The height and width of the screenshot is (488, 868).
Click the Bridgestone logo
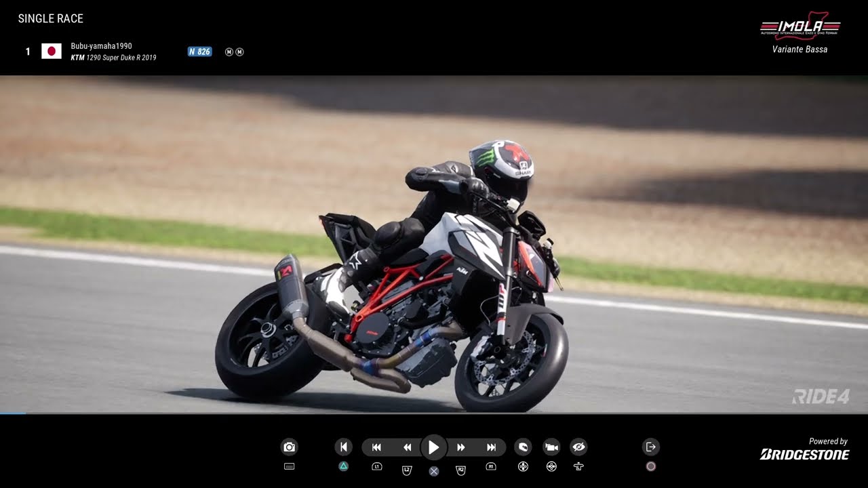(804, 454)
